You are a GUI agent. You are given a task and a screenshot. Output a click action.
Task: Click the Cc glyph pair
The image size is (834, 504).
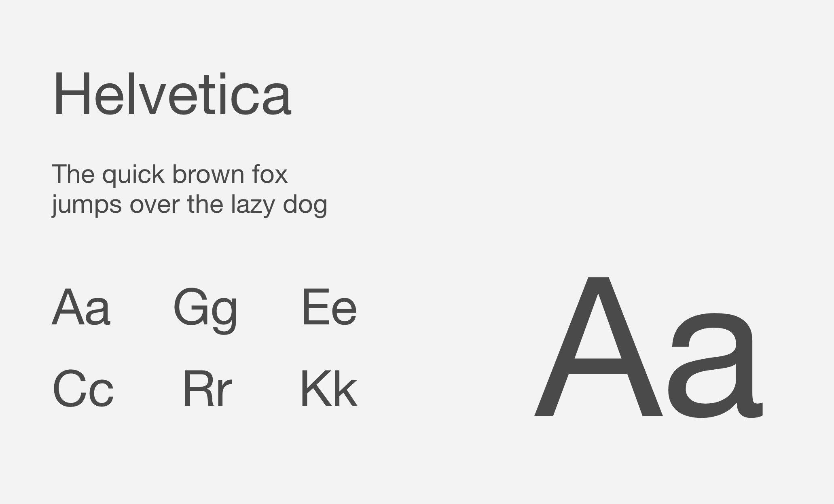point(83,389)
